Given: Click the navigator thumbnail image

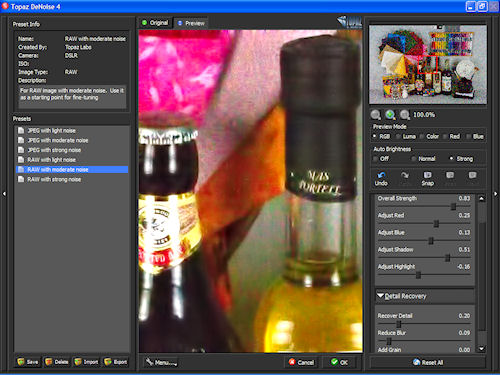Looking at the screenshot, I should [428, 64].
